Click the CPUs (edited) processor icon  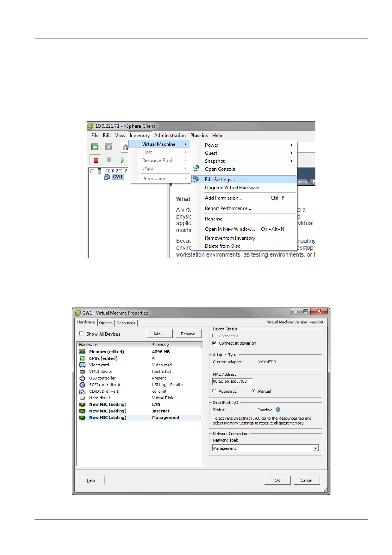pyautogui.click(x=82, y=358)
